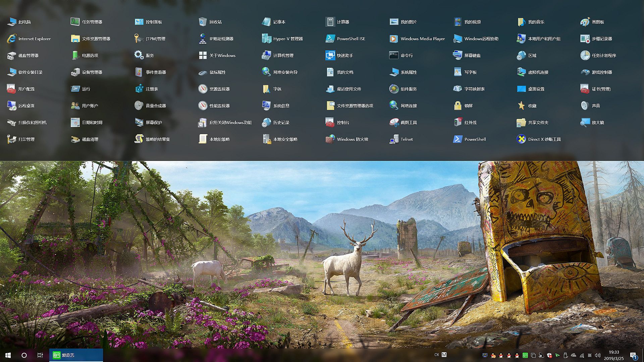Open Windows Media Player shortcut
Viewport: 644px width, 362px height.
[x=394, y=39]
